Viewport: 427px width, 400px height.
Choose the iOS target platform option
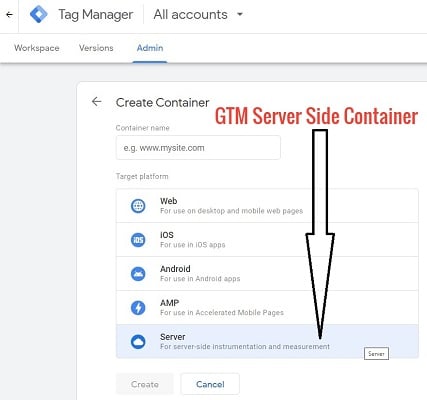click(x=267, y=240)
